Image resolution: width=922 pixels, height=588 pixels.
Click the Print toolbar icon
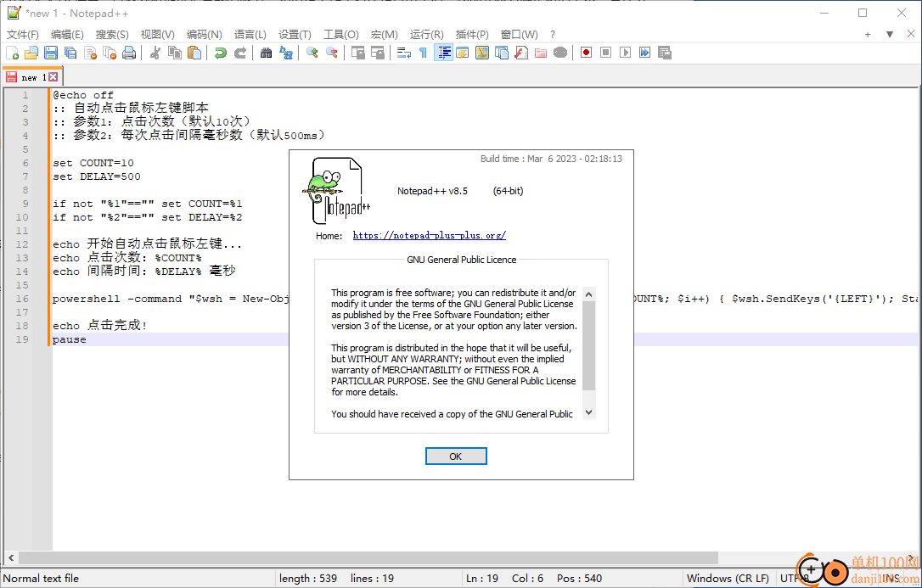[129, 53]
